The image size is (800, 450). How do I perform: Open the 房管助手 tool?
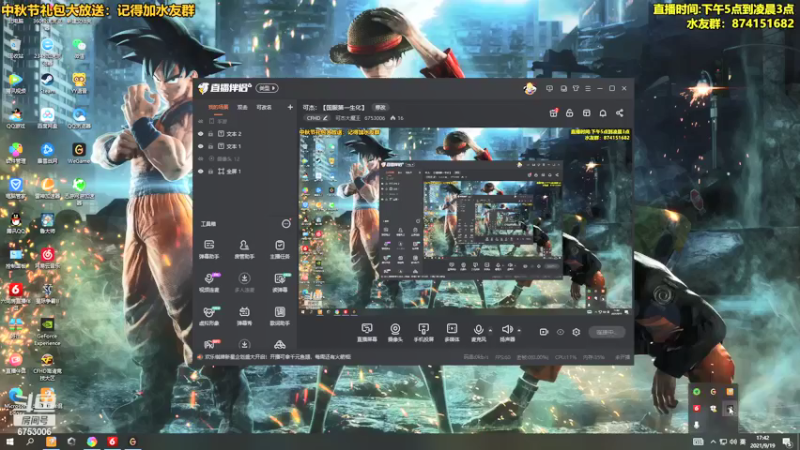coord(244,249)
